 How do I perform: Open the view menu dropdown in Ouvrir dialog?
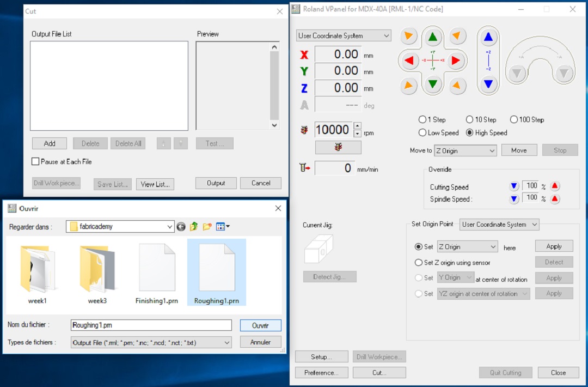pyautogui.click(x=223, y=226)
